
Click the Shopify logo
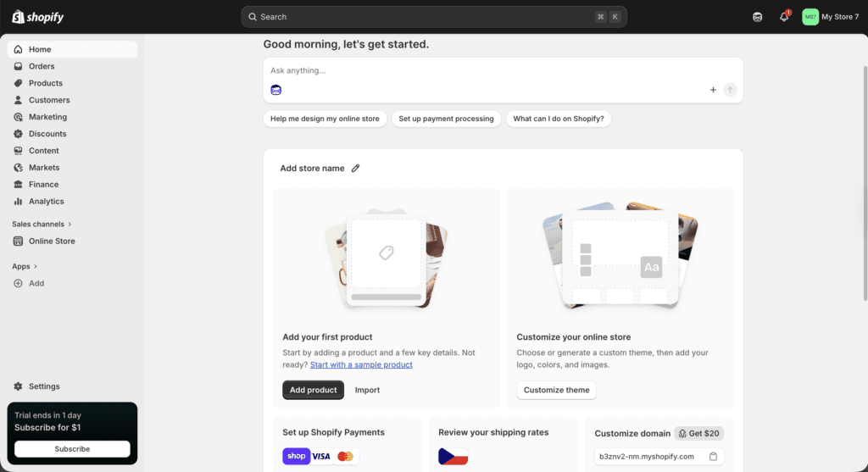(37, 17)
